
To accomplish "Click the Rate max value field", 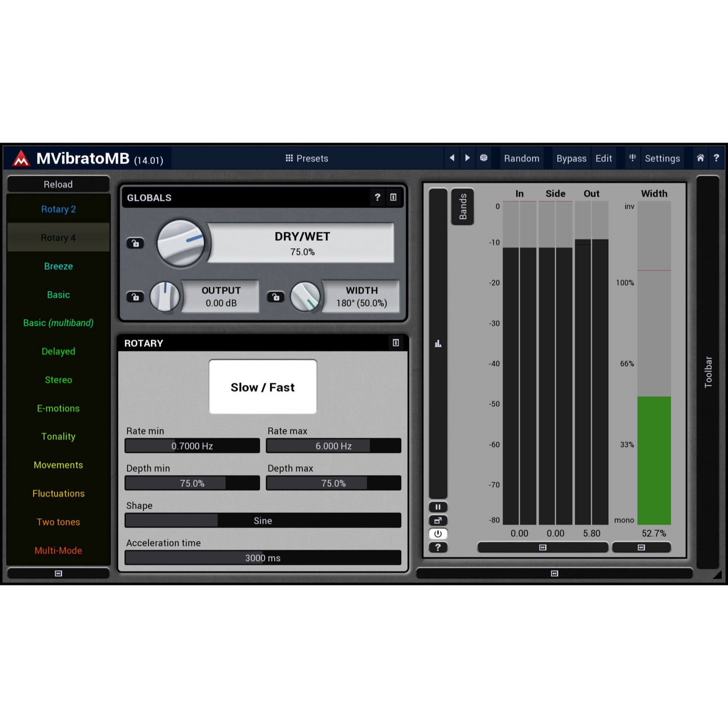I will 333,446.
